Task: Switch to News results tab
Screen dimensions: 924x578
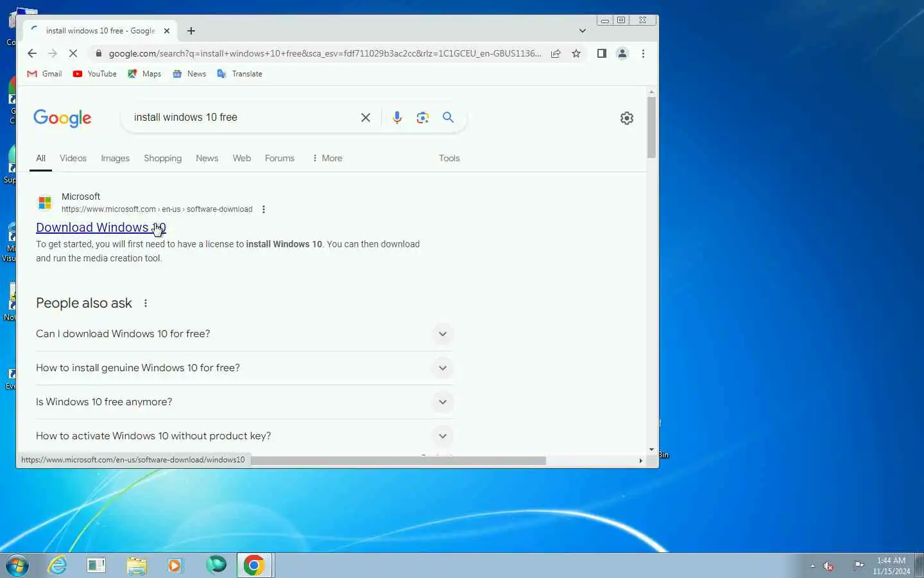Action: [x=207, y=159]
